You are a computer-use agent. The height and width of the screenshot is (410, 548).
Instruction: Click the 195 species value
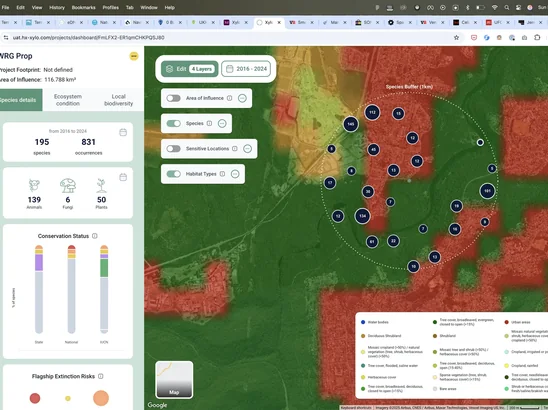pos(42,142)
